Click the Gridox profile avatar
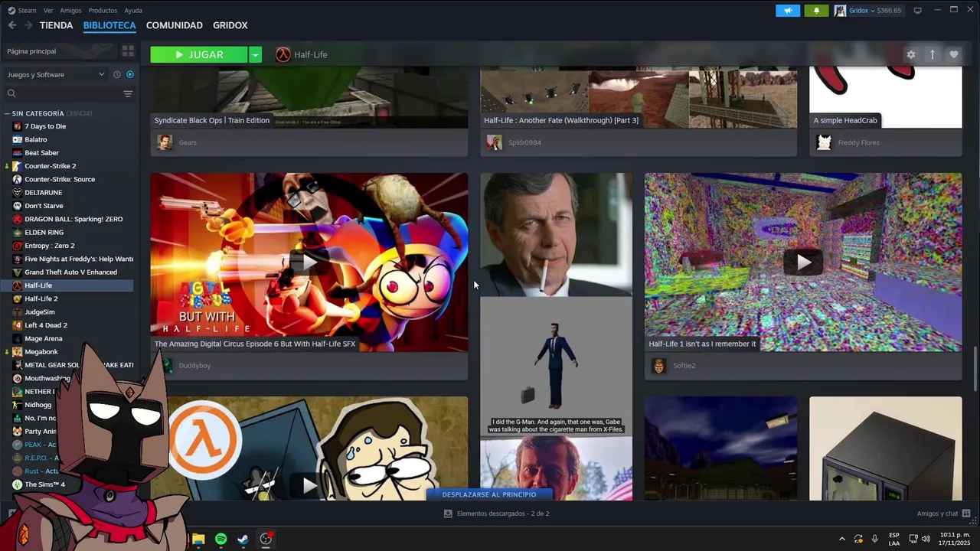The height and width of the screenshot is (551, 980). 841,11
